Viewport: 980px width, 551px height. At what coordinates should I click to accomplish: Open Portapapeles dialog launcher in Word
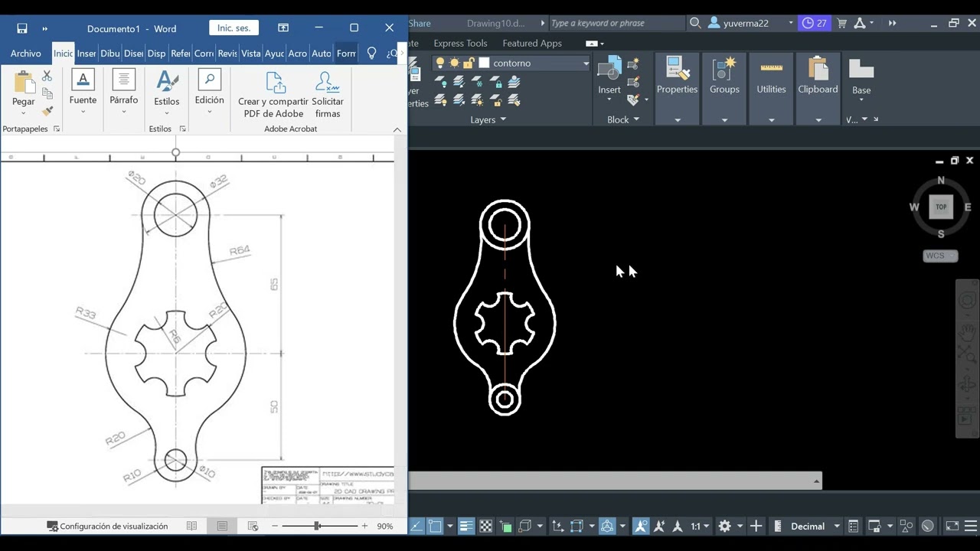[57, 129]
